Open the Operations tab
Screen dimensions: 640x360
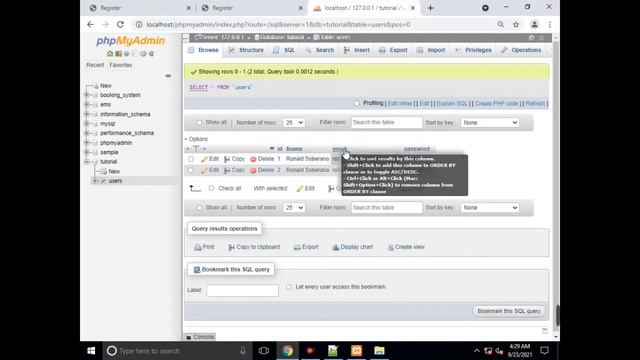coord(522,50)
